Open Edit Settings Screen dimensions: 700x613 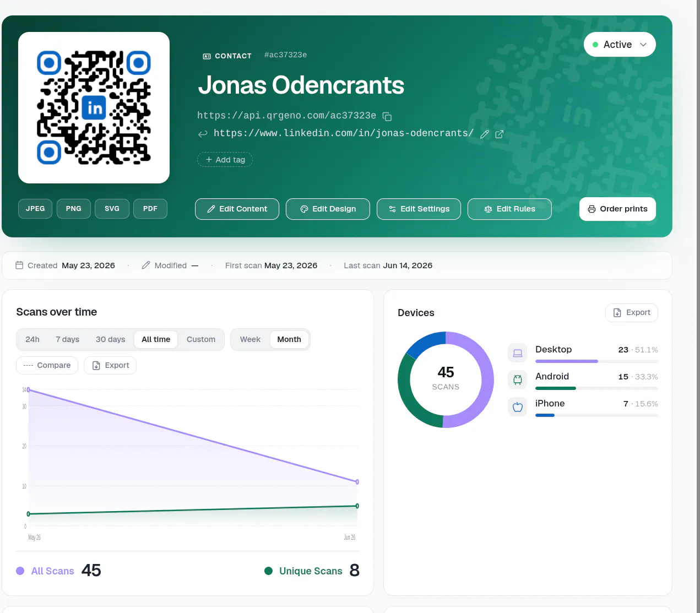coord(419,209)
